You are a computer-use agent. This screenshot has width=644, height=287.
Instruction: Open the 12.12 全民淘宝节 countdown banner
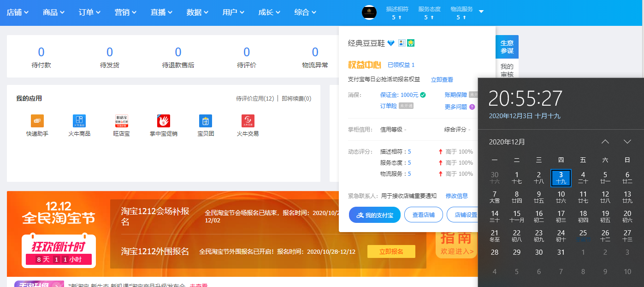click(x=59, y=233)
